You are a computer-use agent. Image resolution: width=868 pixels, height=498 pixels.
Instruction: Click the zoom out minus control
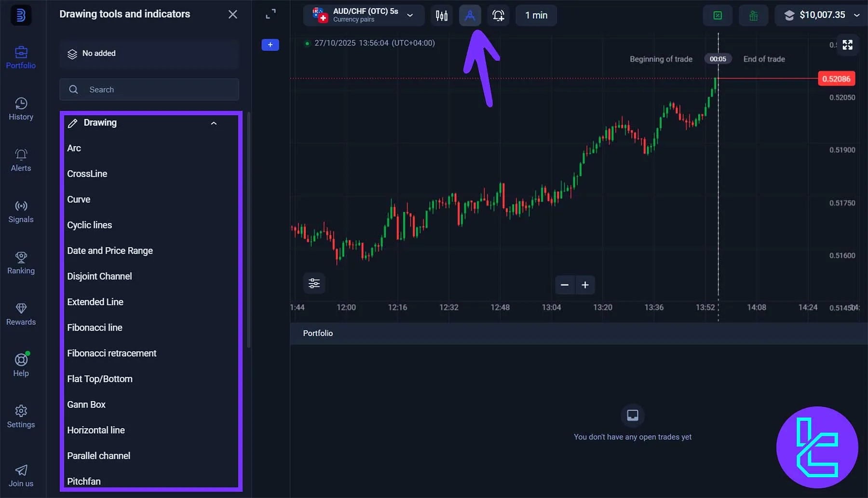(564, 285)
